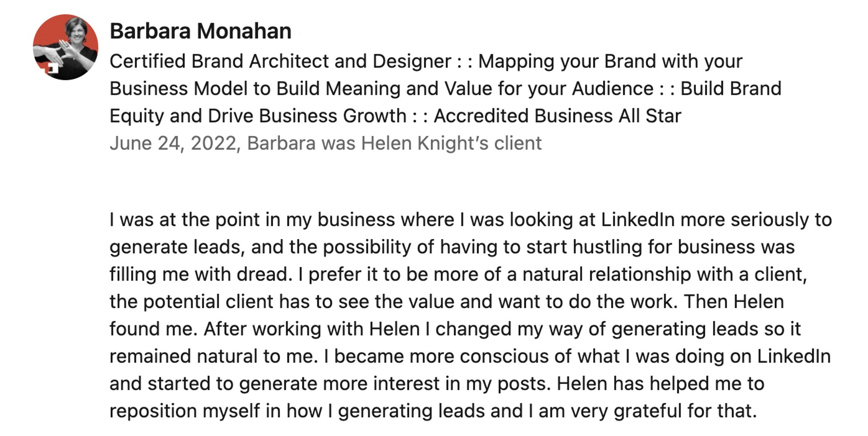Click "Equity and Drive Business Growth" text
The height and width of the screenshot is (436, 868).
coord(258,116)
